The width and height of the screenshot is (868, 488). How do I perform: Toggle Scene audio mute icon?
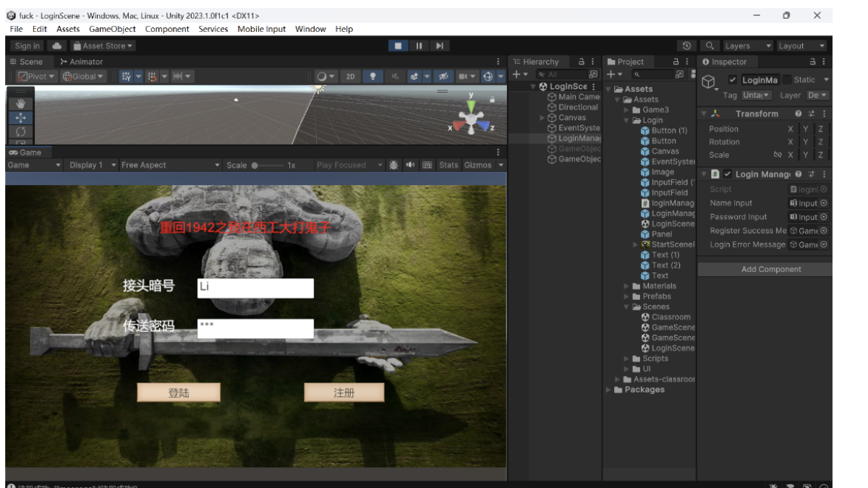(x=395, y=76)
